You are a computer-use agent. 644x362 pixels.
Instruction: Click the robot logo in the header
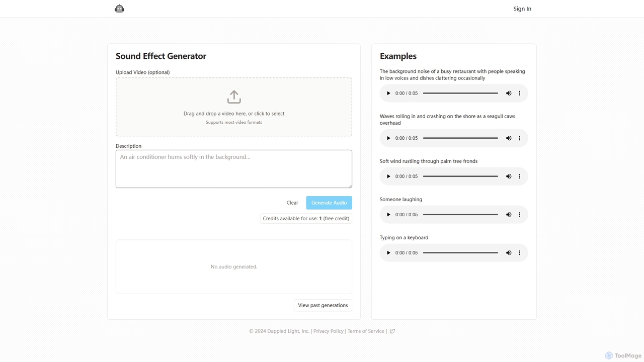[x=119, y=9]
